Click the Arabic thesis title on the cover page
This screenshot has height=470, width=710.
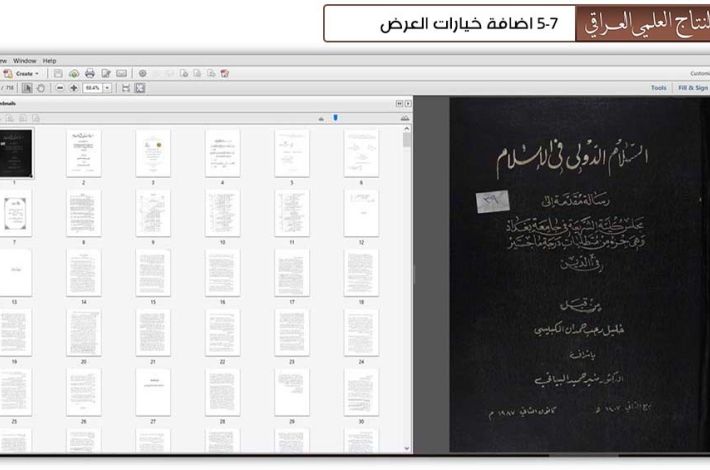click(x=572, y=160)
